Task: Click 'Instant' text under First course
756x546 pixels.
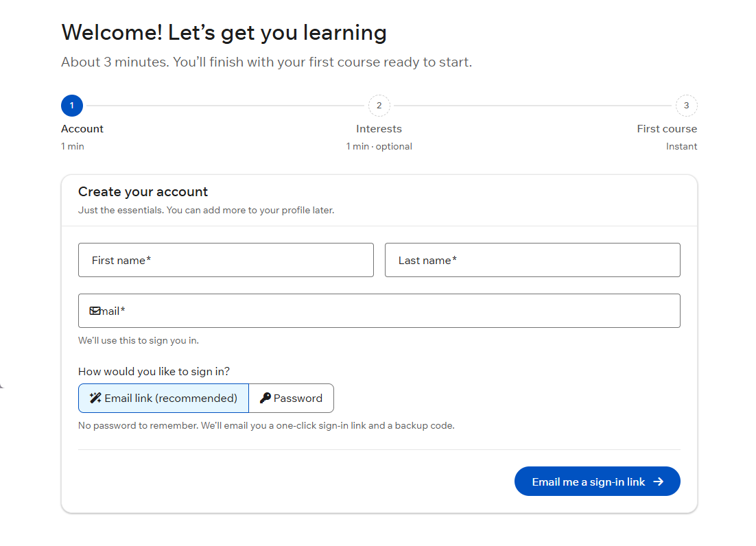Action: (x=682, y=147)
